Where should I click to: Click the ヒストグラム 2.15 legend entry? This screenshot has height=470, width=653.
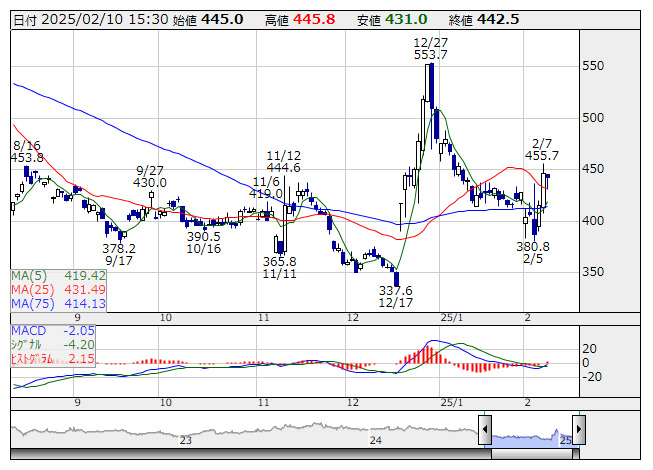[53, 359]
